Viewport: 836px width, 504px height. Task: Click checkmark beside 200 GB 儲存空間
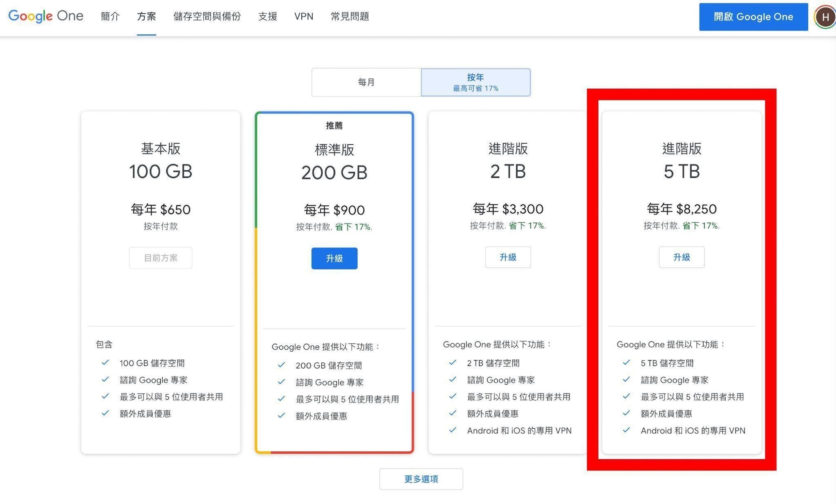281,365
